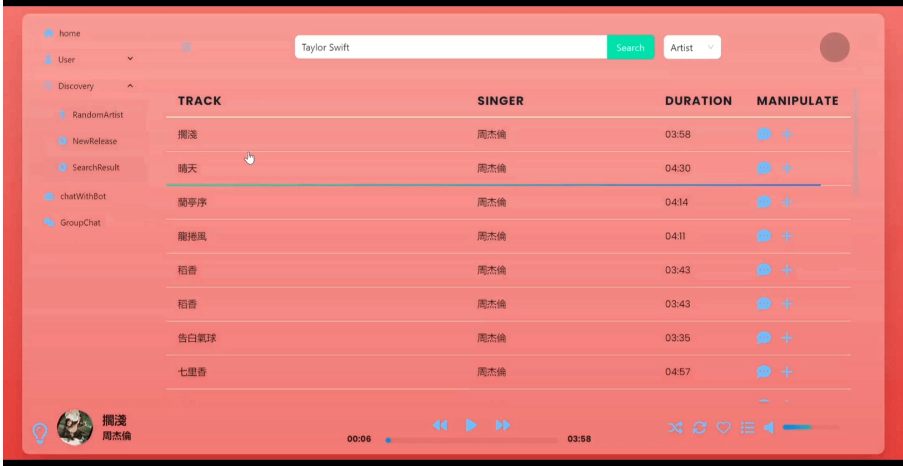Viewport: 903px width, 466px height.
Task: Add 擱淺 using its plus icon
Action: (x=787, y=134)
